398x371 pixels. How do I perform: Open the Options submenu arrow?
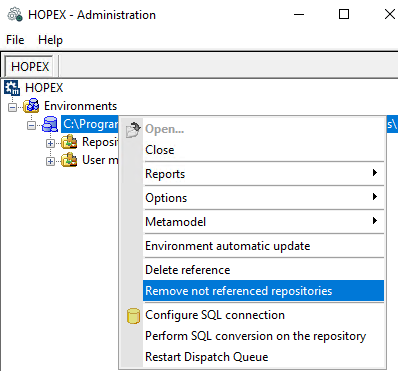coord(375,197)
